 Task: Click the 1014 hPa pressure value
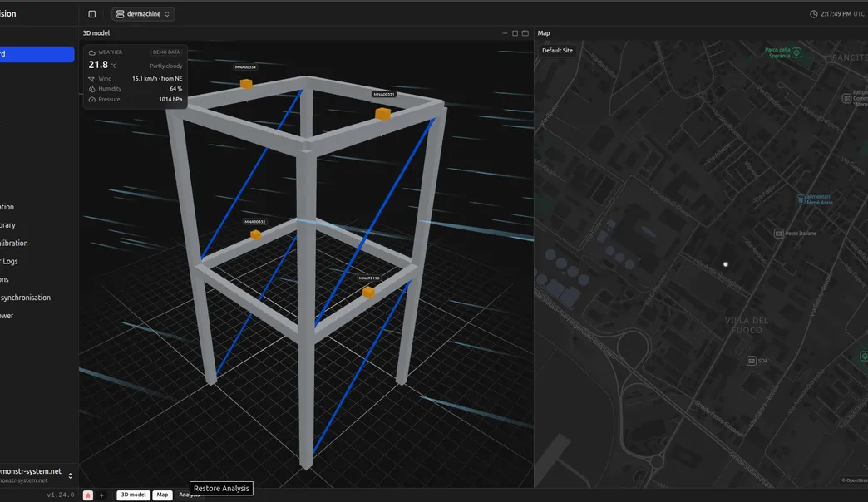click(x=170, y=100)
